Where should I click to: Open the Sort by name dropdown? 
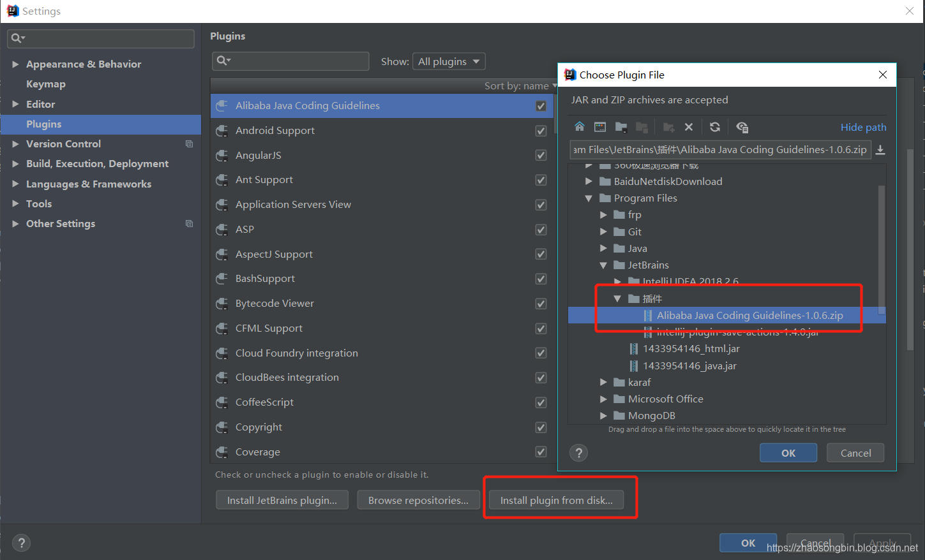pos(520,85)
